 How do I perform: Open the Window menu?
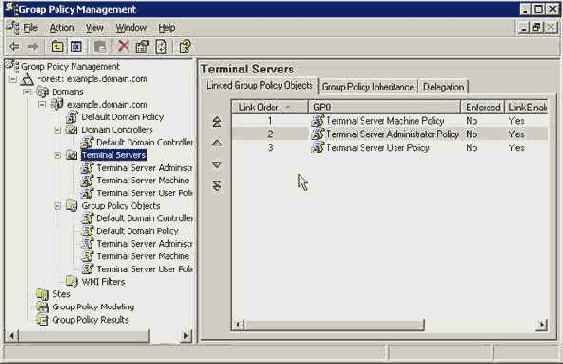pyautogui.click(x=131, y=28)
